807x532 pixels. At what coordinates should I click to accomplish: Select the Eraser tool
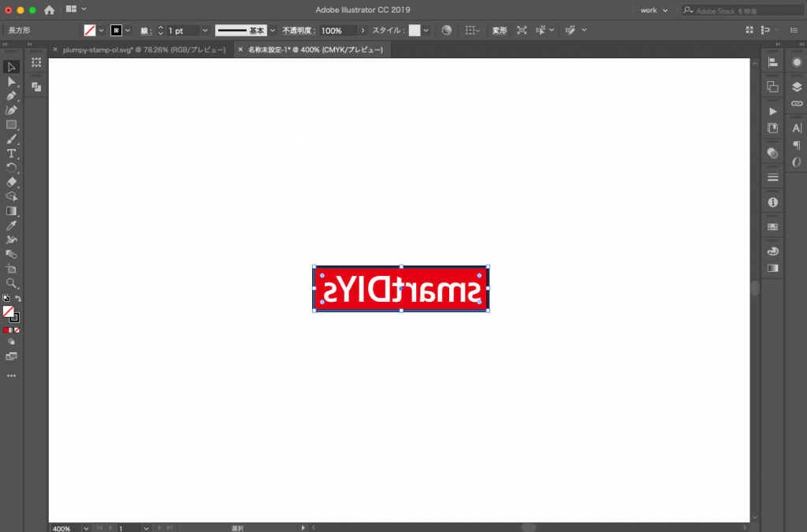11,182
